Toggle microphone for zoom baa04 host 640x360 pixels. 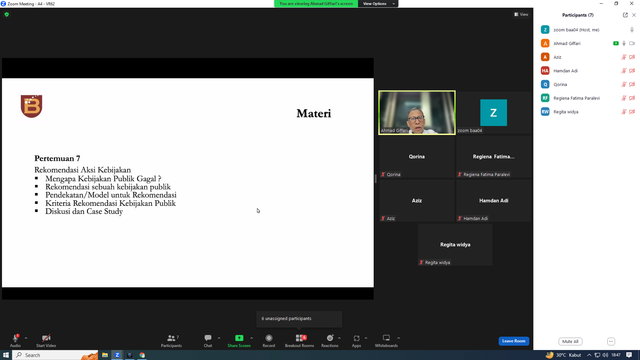(632, 30)
